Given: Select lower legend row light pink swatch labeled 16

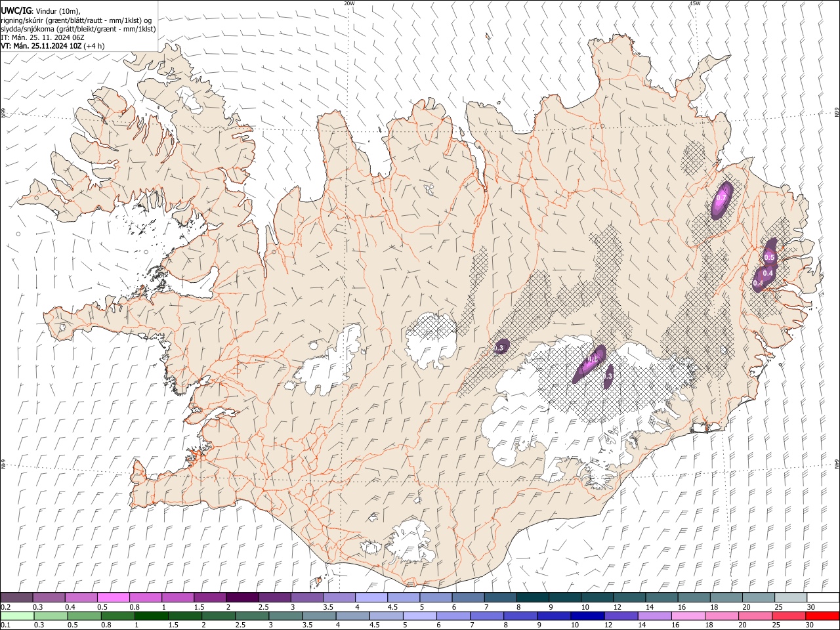Looking at the screenshot, I should coord(689,616).
